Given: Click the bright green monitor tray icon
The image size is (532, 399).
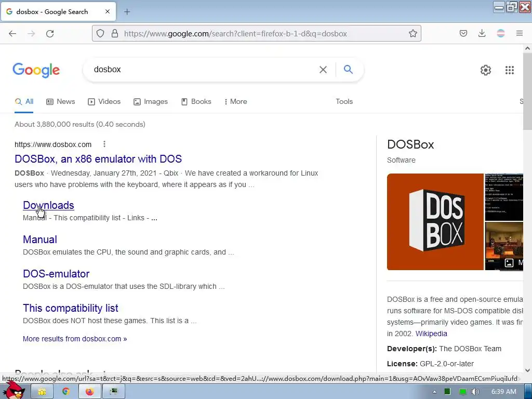Looking at the screenshot, I should click(462, 392).
